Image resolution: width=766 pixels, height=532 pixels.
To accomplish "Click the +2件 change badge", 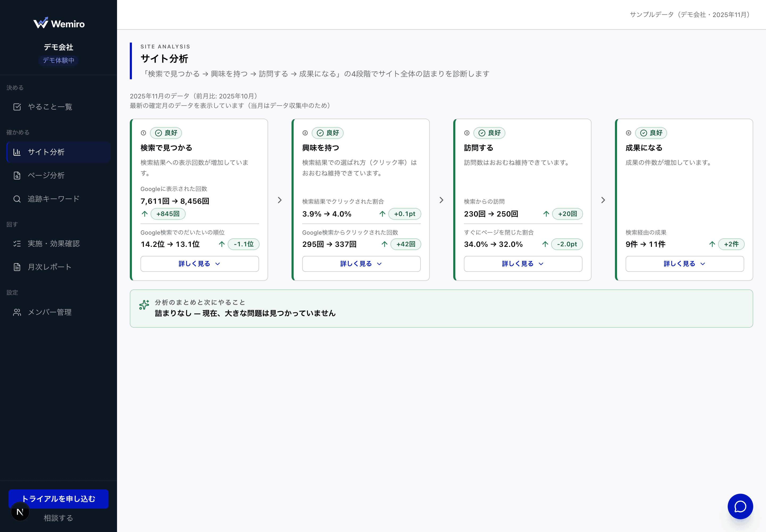I will 731,244.
